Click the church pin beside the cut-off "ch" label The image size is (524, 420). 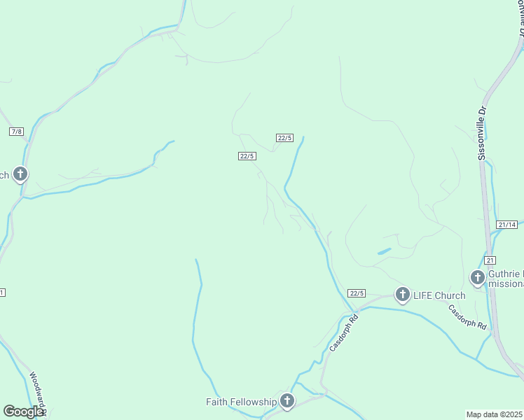[x=20, y=174]
